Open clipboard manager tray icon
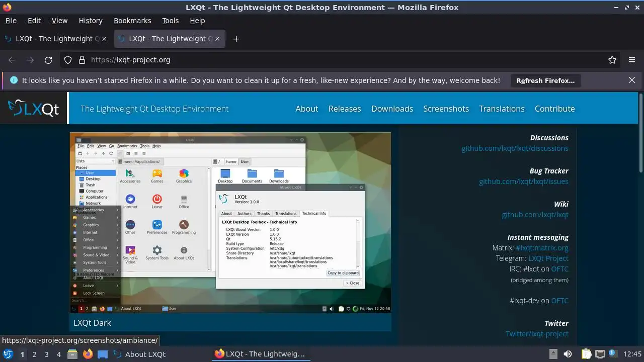Viewport: 644px width, 362px height. coord(586,354)
